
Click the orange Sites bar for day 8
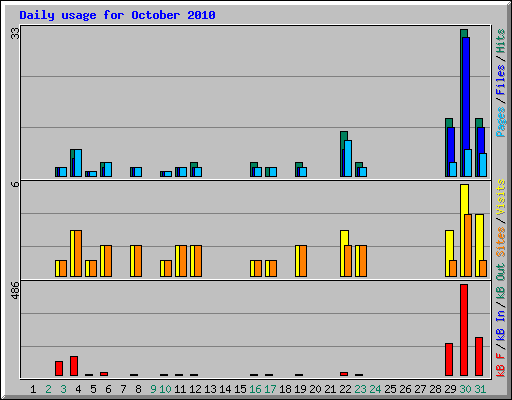click(x=138, y=261)
